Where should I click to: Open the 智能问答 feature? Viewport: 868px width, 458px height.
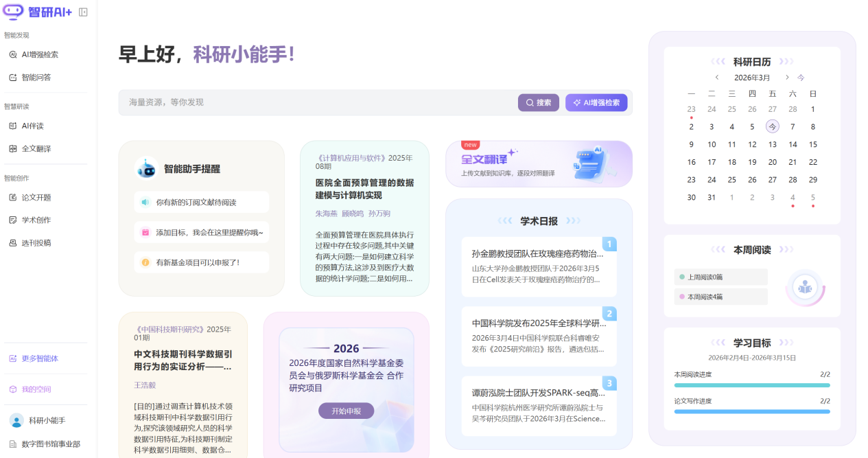pyautogui.click(x=37, y=77)
